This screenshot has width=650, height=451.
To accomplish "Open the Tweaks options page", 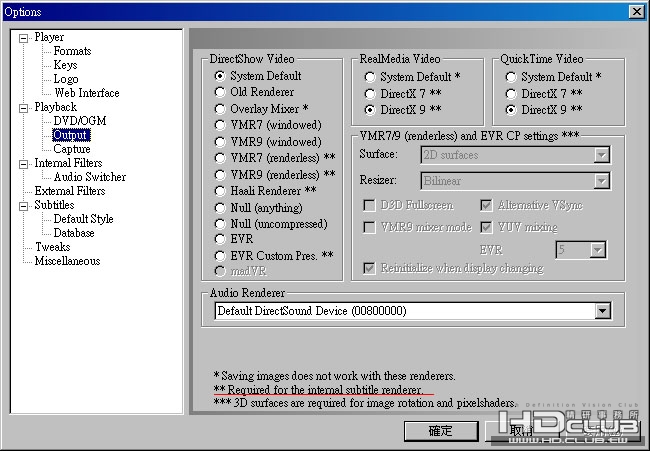I will coord(52,247).
